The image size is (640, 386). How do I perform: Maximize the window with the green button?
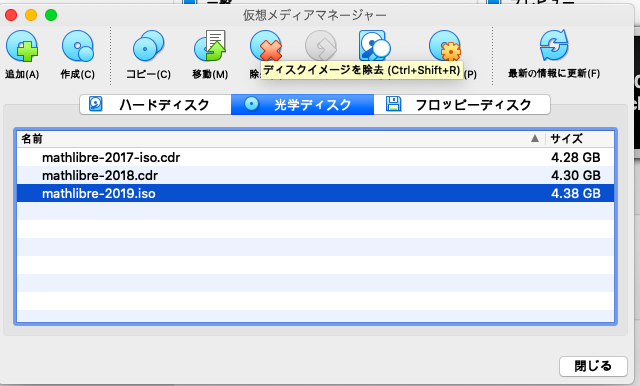(51, 16)
